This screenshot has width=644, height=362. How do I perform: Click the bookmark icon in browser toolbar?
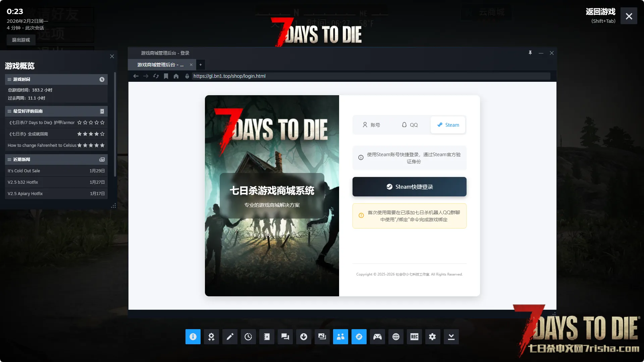point(166,76)
